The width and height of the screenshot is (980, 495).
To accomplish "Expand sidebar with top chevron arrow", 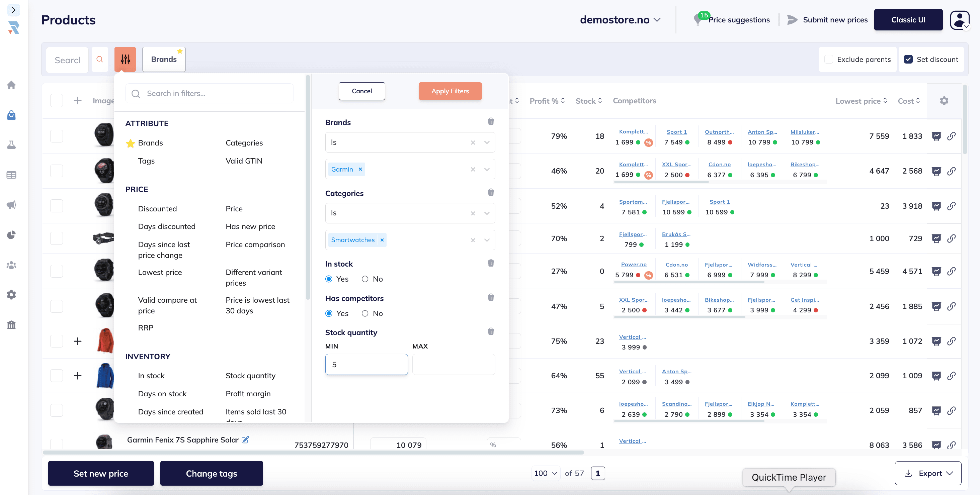I will (13, 10).
